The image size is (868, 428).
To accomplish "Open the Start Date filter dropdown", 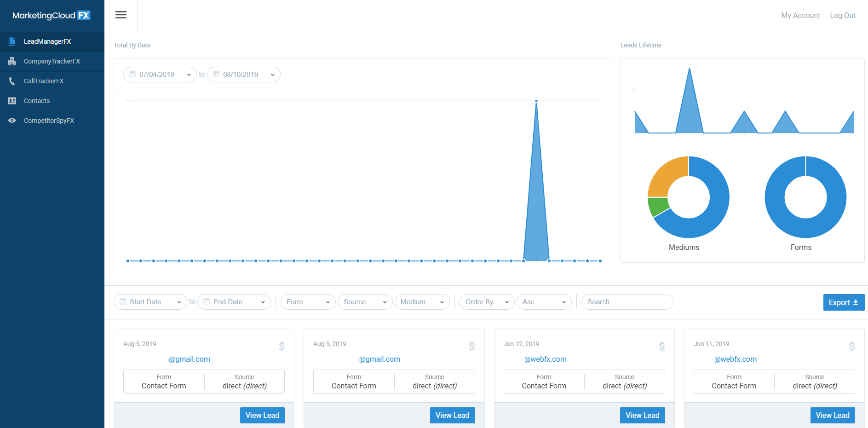I will pyautogui.click(x=150, y=302).
